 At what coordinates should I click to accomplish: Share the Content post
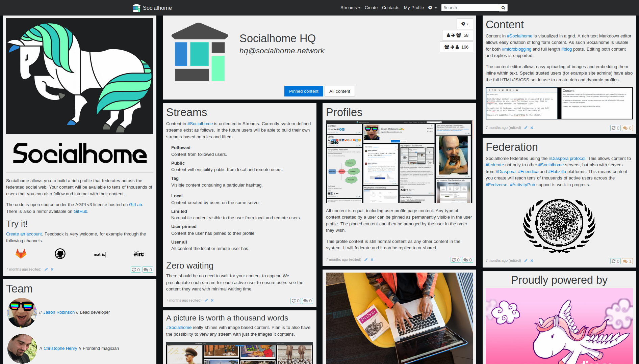(615, 128)
